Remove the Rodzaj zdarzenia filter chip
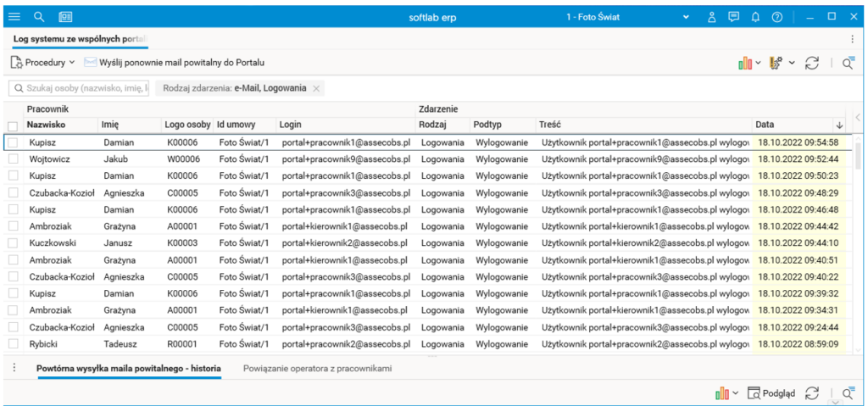The width and height of the screenshot is (868, 412). [x=316, y=88]
